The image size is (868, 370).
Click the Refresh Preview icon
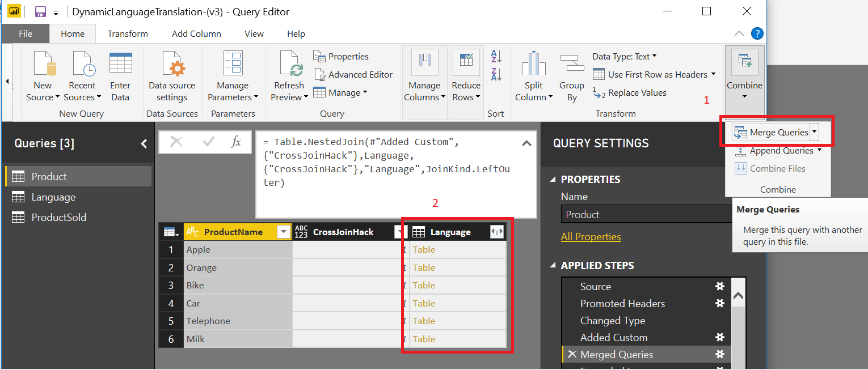pos(290,63)
